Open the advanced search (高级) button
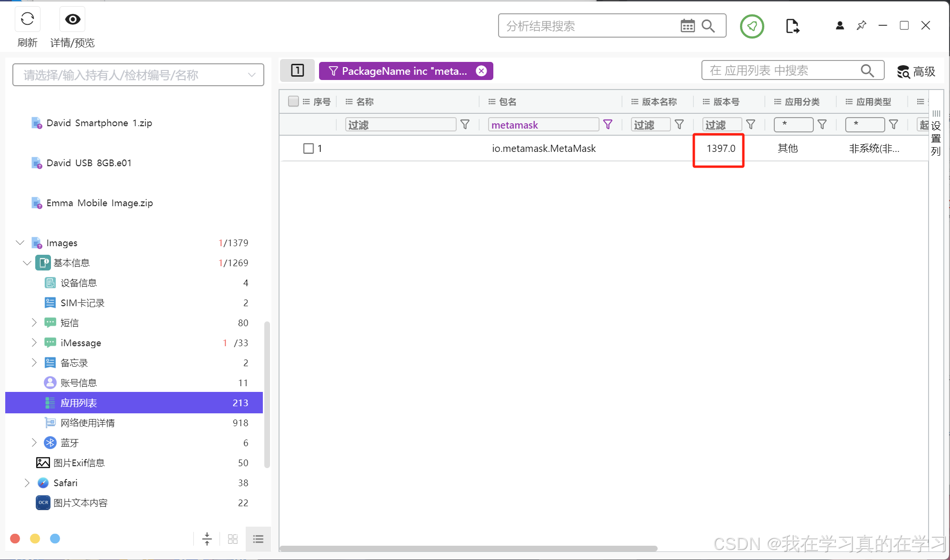 [916, 71]
